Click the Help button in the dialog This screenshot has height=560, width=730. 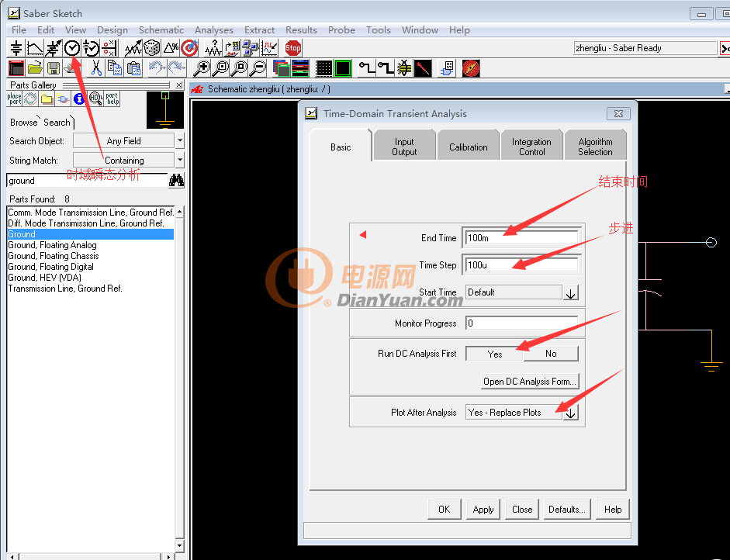613,510
